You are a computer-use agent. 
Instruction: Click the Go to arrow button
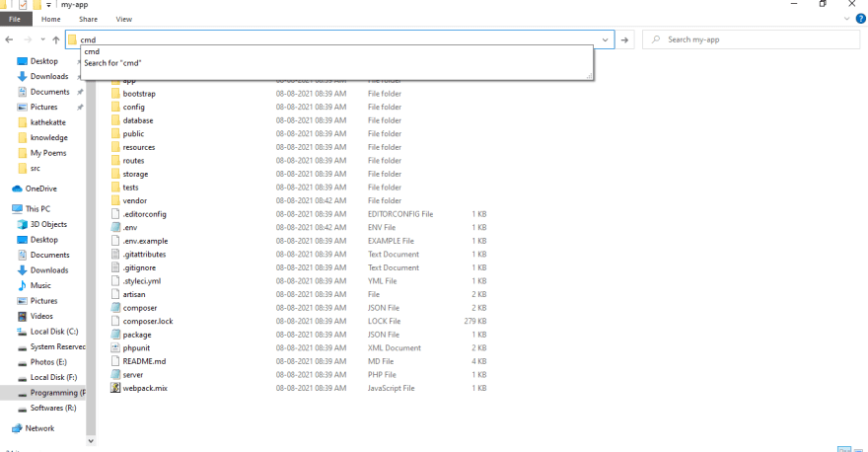click(x=624, y=39)
